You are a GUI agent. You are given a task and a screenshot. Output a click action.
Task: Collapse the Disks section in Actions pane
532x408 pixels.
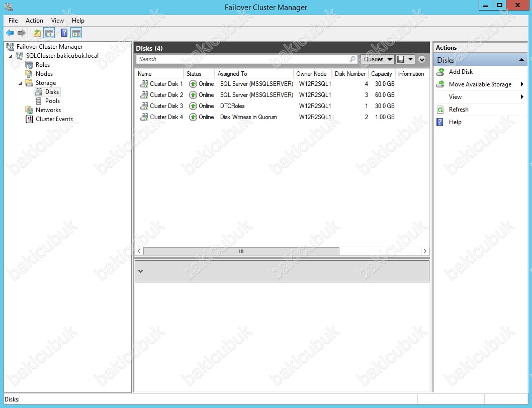521,60
